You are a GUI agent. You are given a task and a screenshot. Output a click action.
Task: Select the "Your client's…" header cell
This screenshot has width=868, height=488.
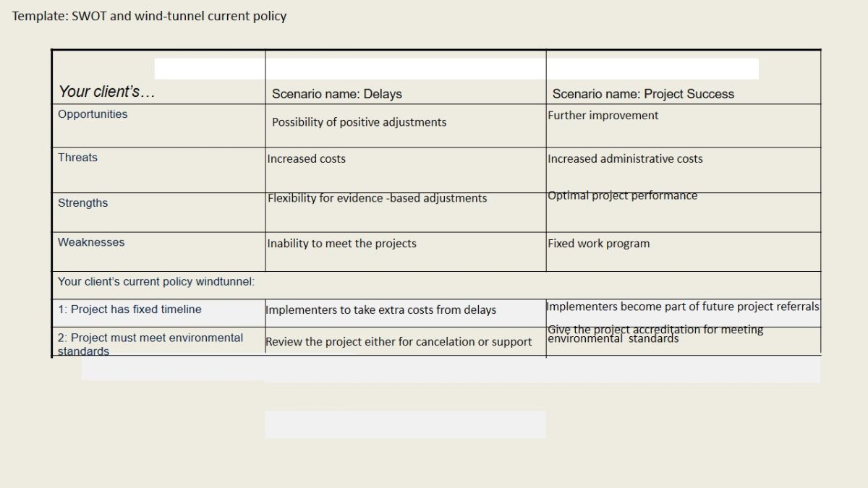[x=107, y=92]
